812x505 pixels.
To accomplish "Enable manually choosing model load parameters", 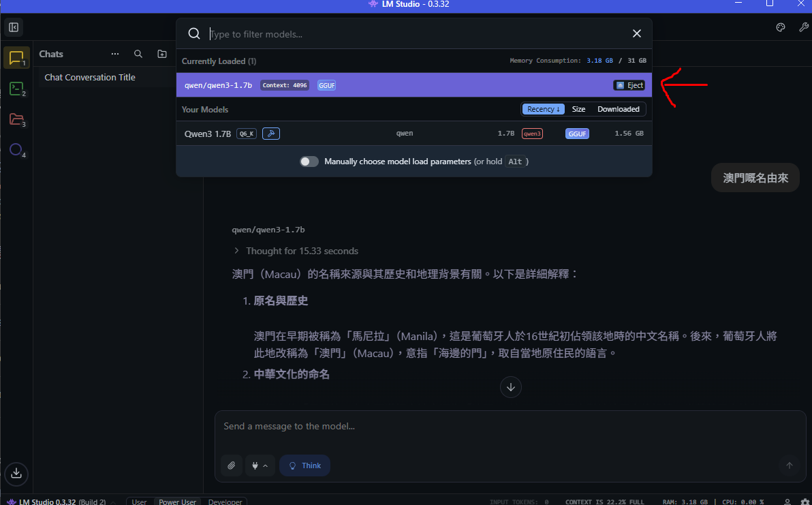I will 309,162.
